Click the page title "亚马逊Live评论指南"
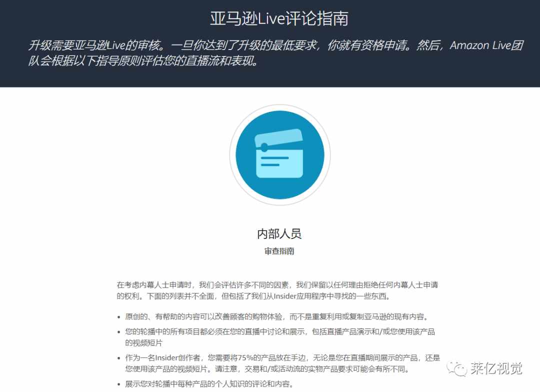The width and height of the screenshot is (540, 392). click(279, 18)
